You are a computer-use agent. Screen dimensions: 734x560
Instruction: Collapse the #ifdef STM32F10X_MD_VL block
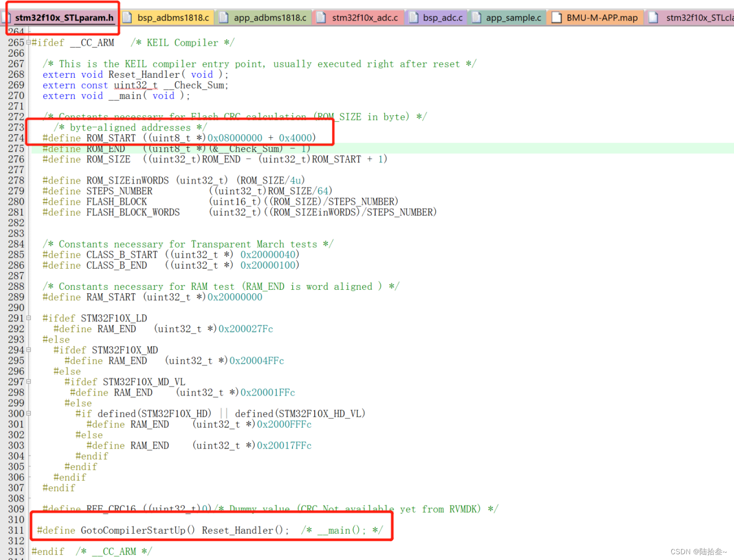(x=28, y=381)
